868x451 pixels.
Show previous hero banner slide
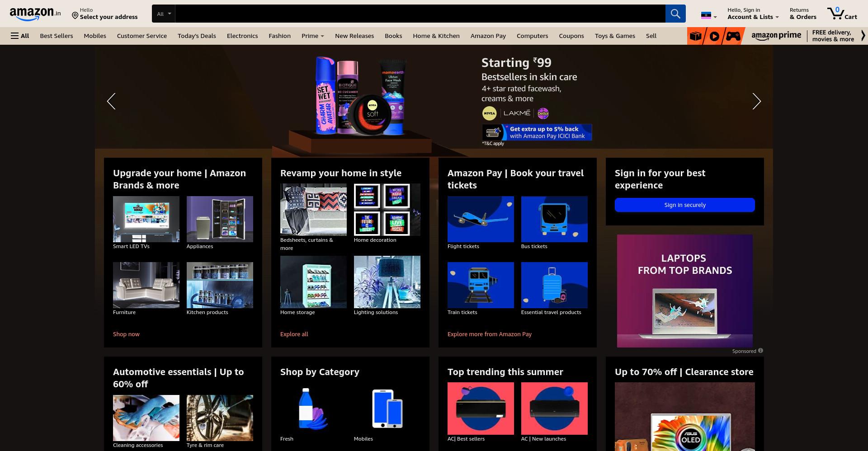[111, 101]
